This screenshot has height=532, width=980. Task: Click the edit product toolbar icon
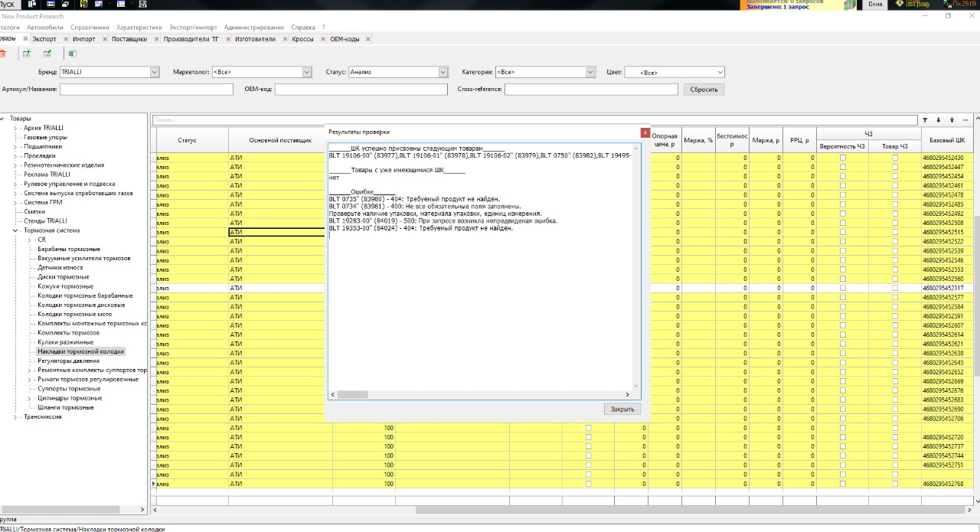[x=47, y=54]
